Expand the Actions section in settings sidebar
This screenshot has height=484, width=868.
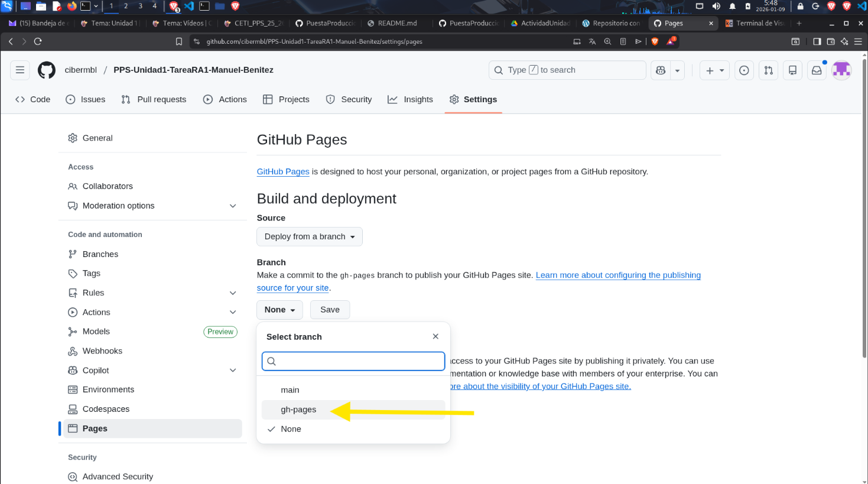[233, 312]
